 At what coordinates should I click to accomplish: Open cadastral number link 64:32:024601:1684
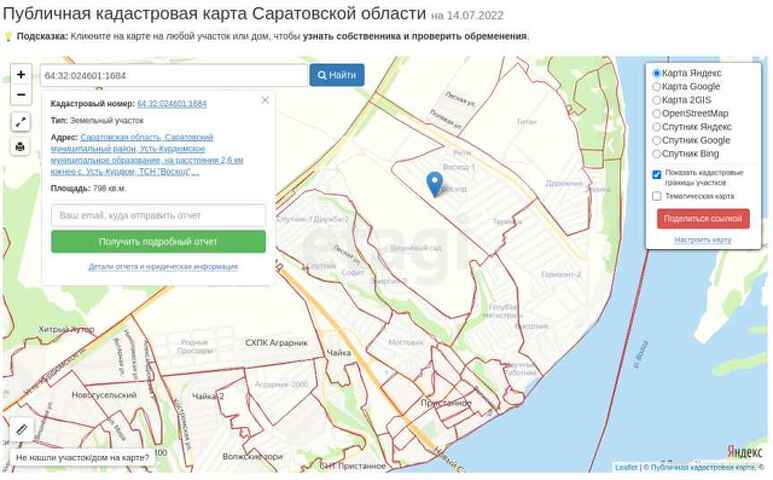[x=172, y=103]
